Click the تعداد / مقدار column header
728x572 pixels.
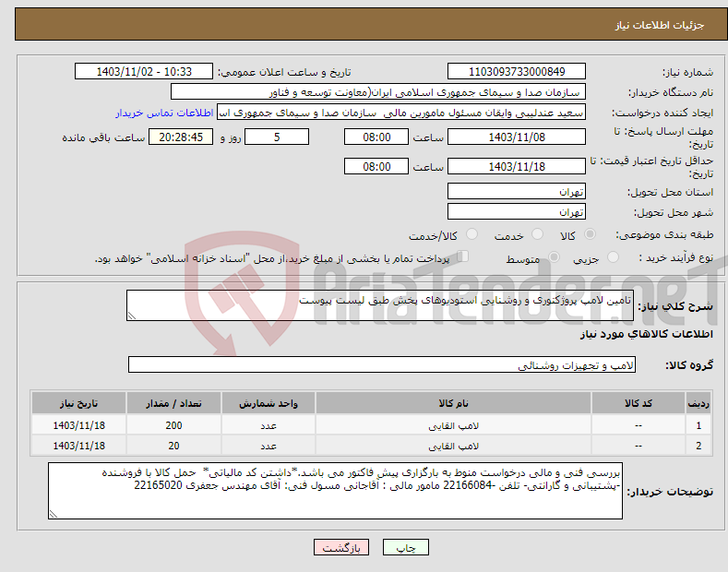pos(173,403)
